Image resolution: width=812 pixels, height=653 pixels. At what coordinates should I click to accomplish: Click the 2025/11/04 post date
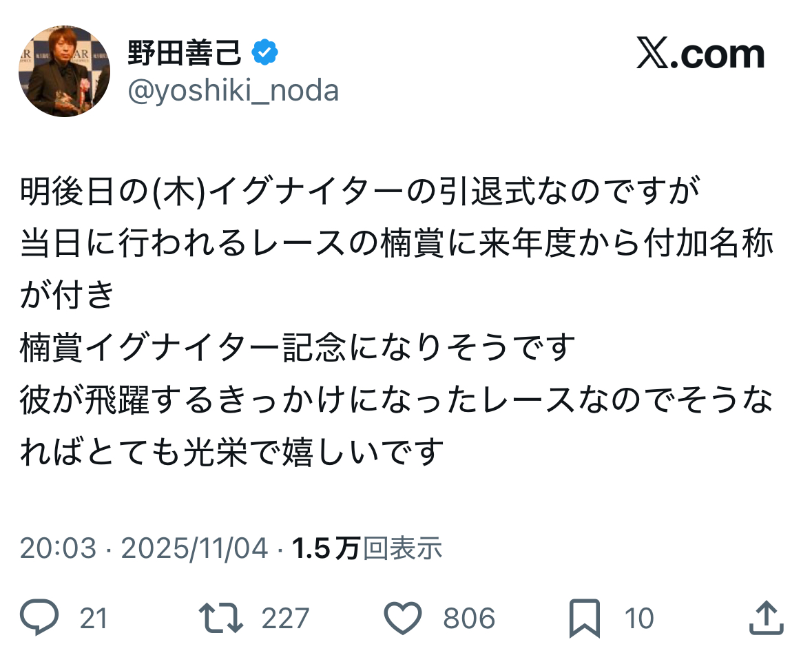194,548
